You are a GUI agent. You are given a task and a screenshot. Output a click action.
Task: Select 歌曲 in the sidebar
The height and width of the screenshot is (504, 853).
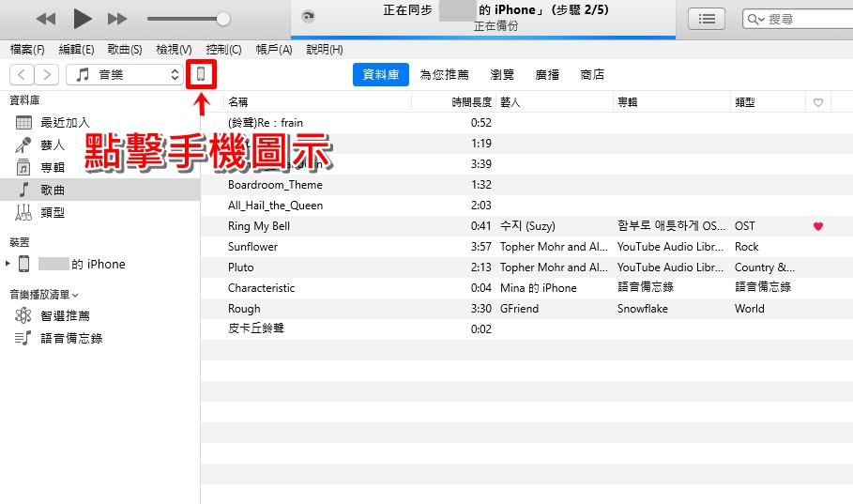pos(100,190)
